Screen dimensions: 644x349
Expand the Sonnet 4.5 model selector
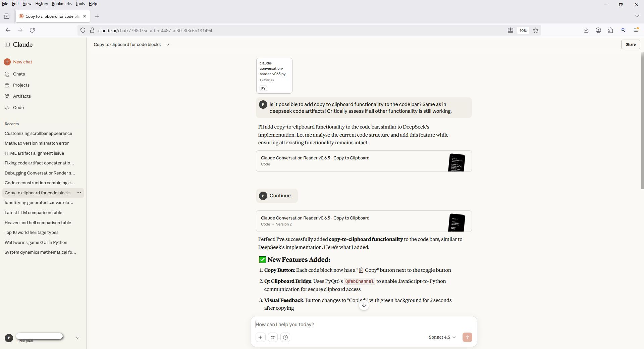click(442, 337)
